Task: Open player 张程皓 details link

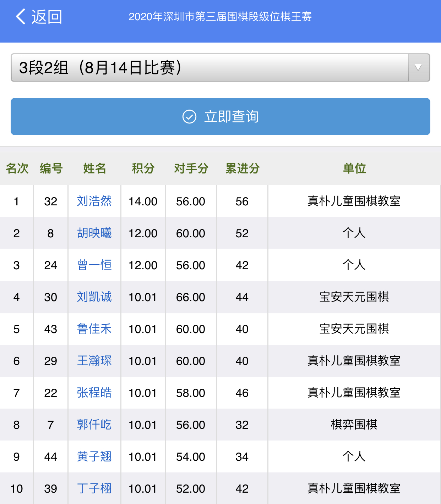Action: click(x=94, y=393)
